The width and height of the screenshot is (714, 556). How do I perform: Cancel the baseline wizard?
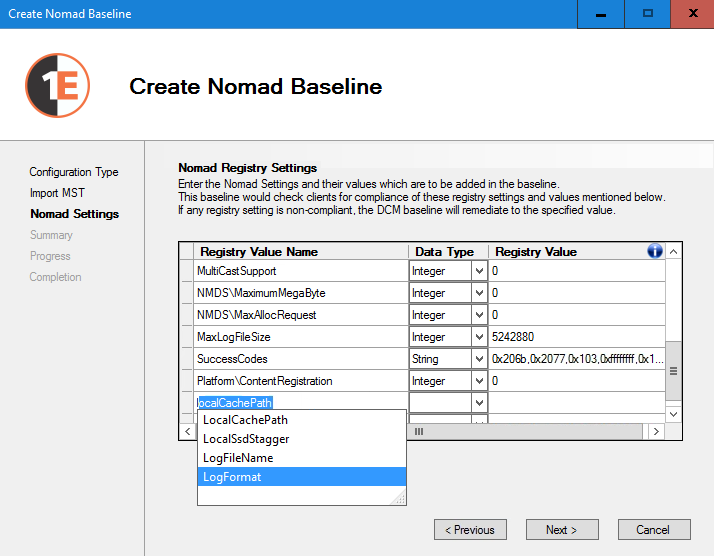pyautogui.click(x=654, y=530)
